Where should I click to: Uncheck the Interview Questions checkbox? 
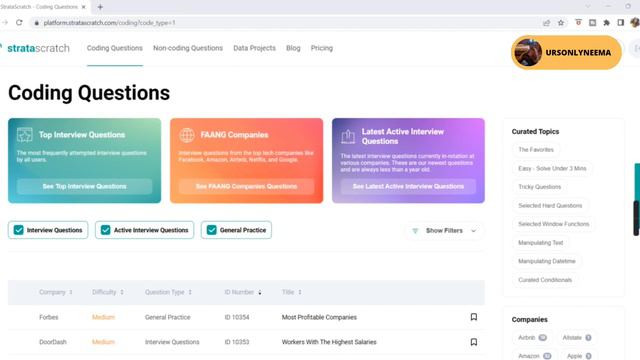(x=18, y=230)
